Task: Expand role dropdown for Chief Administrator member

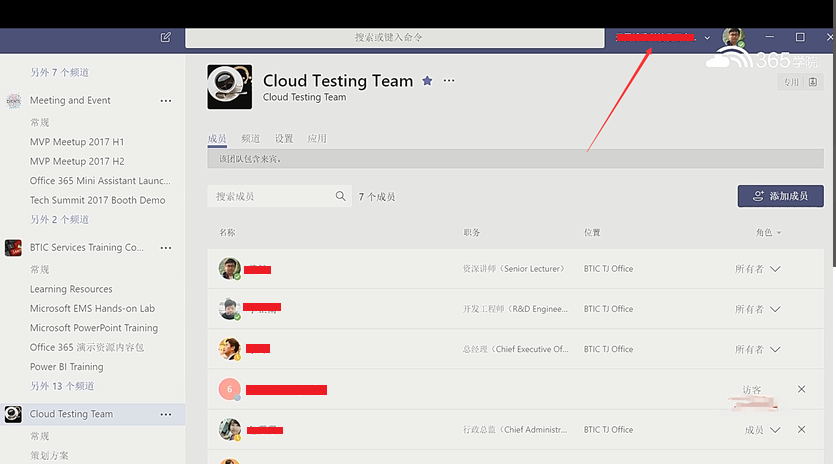Action: coord(775,430)
